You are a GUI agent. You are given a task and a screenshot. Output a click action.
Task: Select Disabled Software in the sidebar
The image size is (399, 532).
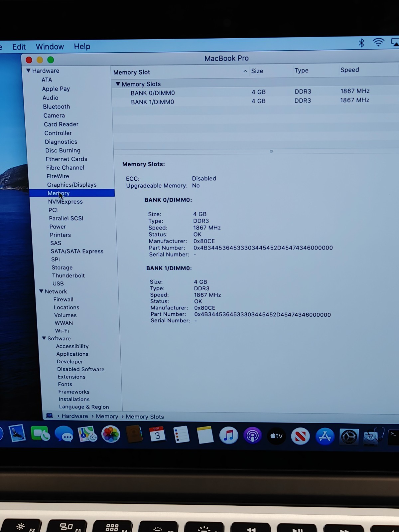[81, 369]
